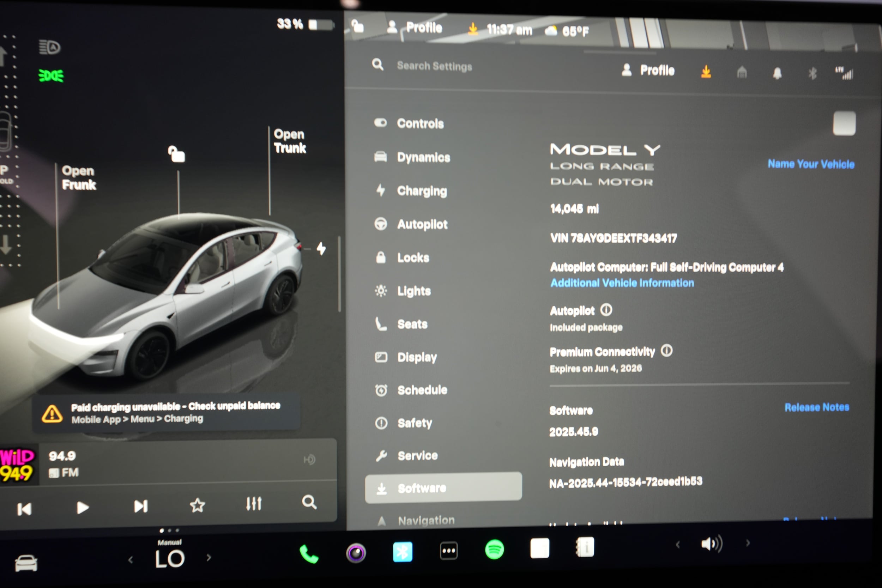Click the Name Your Vehicle link
The image size is (882, 588).
(x=811, y=164)
